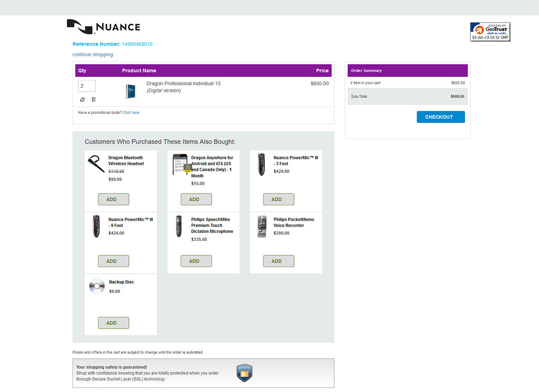Click the '(Digital version)' label
Image resolution: width=539 pixels, height=392 pixels.
pos(164,91)
